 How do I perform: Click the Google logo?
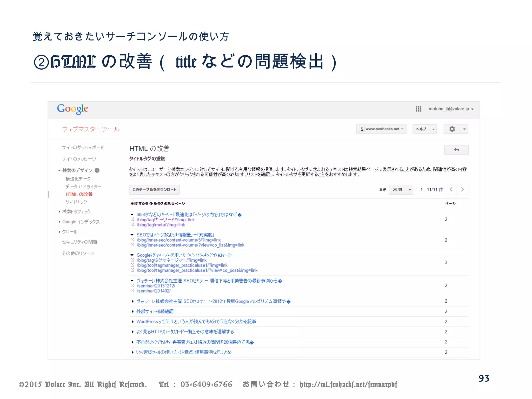coord(72,109)
